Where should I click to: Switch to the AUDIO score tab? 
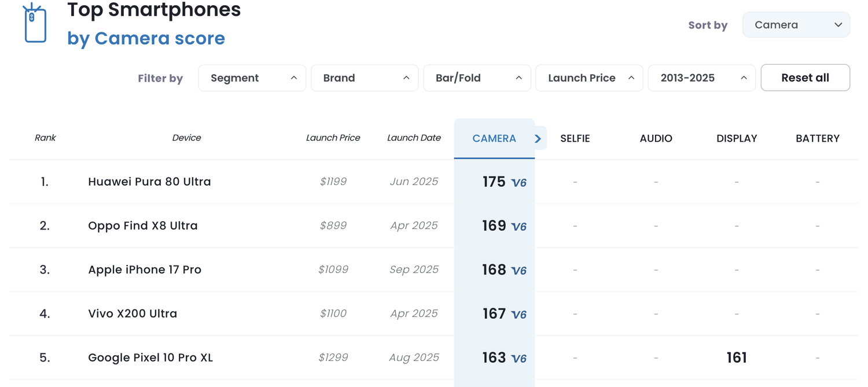coord(656,138)
